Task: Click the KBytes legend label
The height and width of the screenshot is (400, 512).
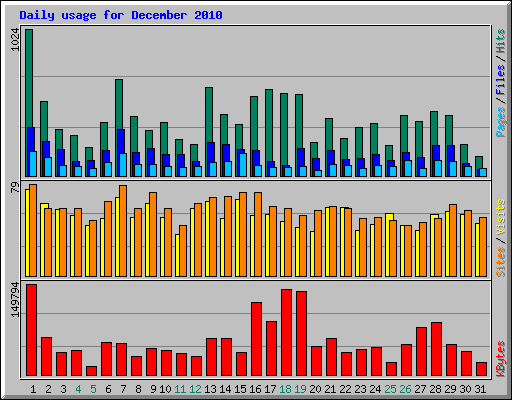Action: (501, 359)
